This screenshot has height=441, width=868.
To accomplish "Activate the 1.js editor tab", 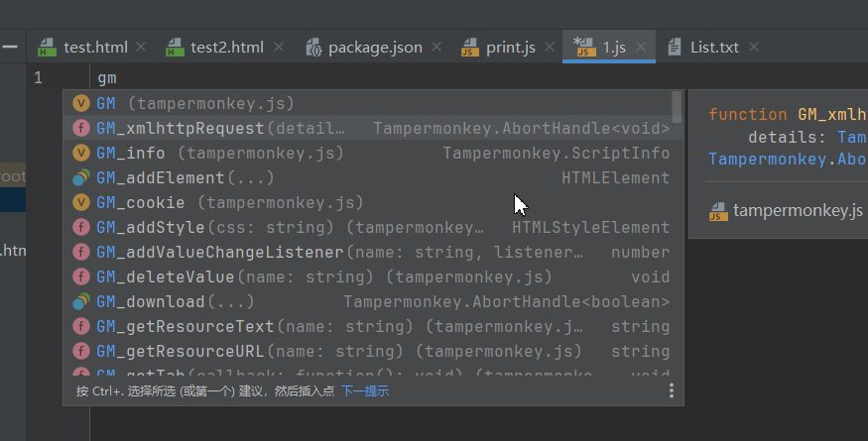I will pyautogui.click(x=609, y=47).
